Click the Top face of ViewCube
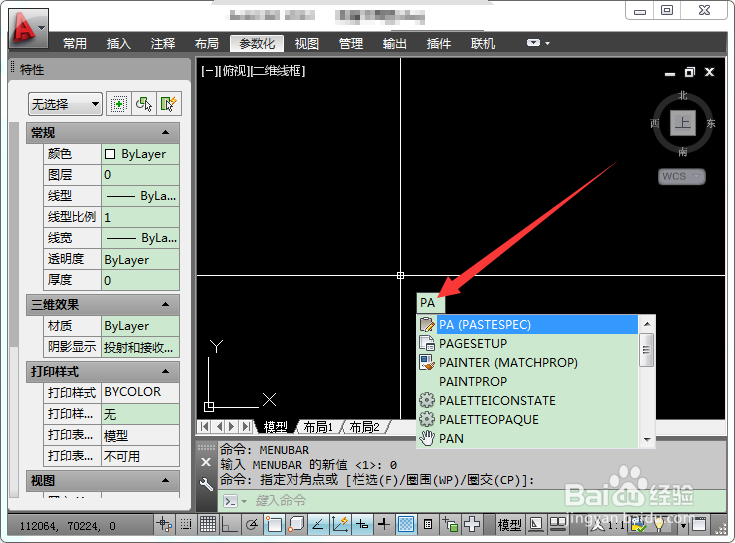The width and height of the screenshot is (735, 543). click(682, 123)
